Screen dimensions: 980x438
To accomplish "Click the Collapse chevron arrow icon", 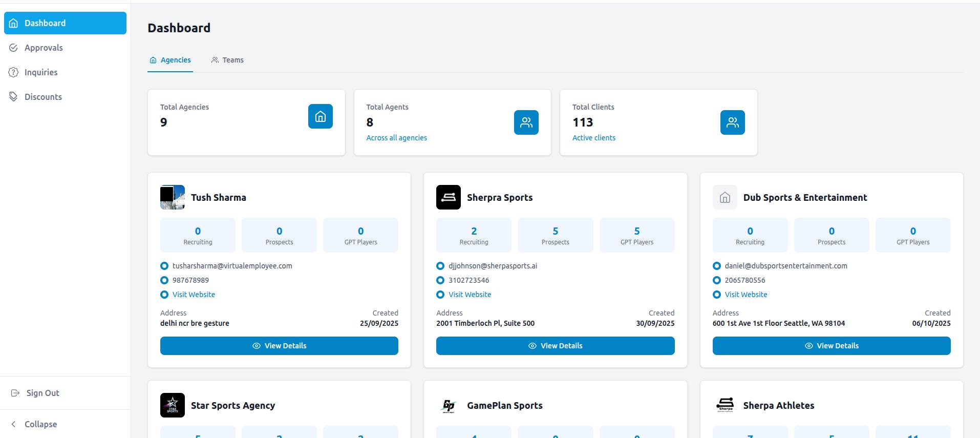I will (14, 424).
